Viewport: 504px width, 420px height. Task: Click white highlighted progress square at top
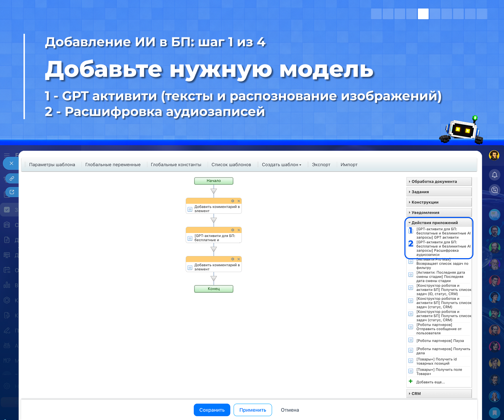pos(423,14)
